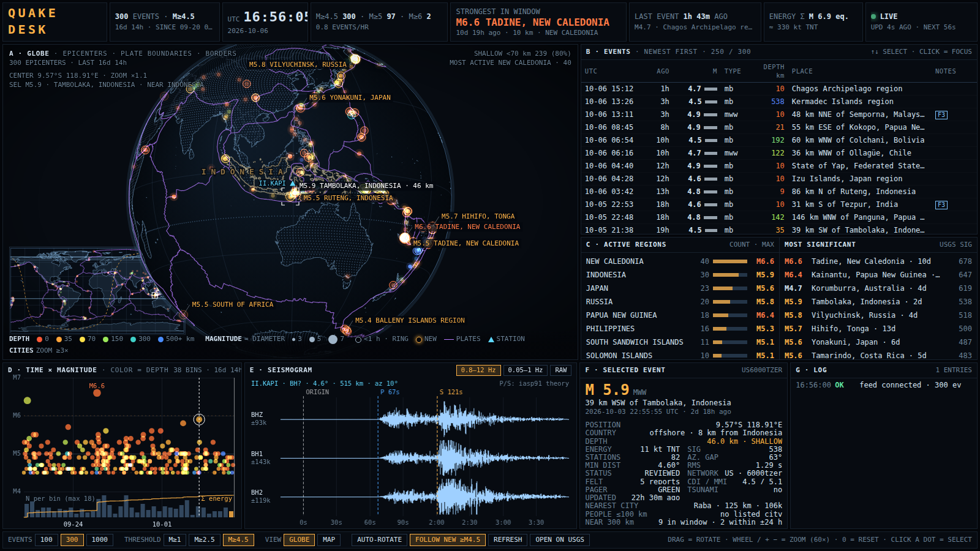Click the M5.5 SOUTH OF AFRICA globe label

click(x=233, y=304)
